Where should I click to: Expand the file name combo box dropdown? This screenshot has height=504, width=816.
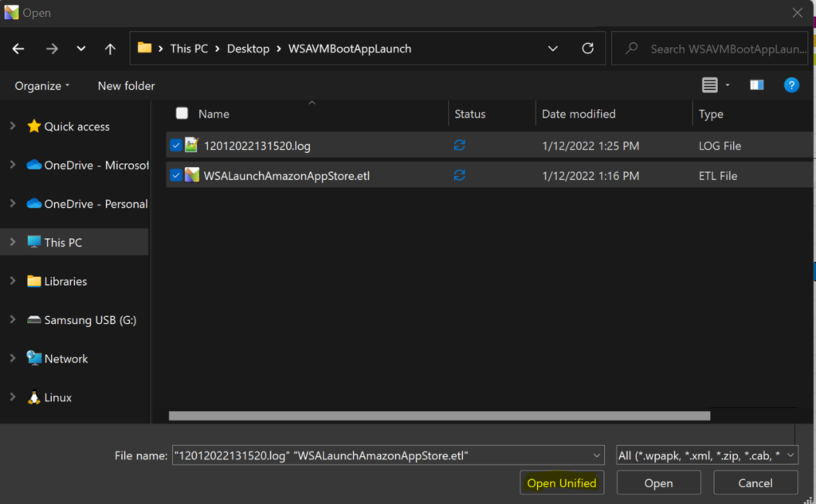click(x=595, y=455)
